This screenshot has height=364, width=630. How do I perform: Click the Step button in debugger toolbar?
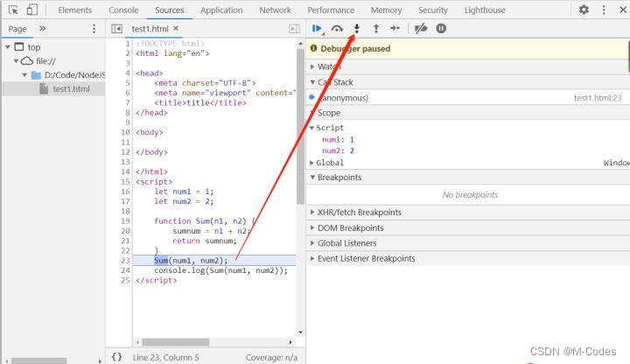(395, 28)
